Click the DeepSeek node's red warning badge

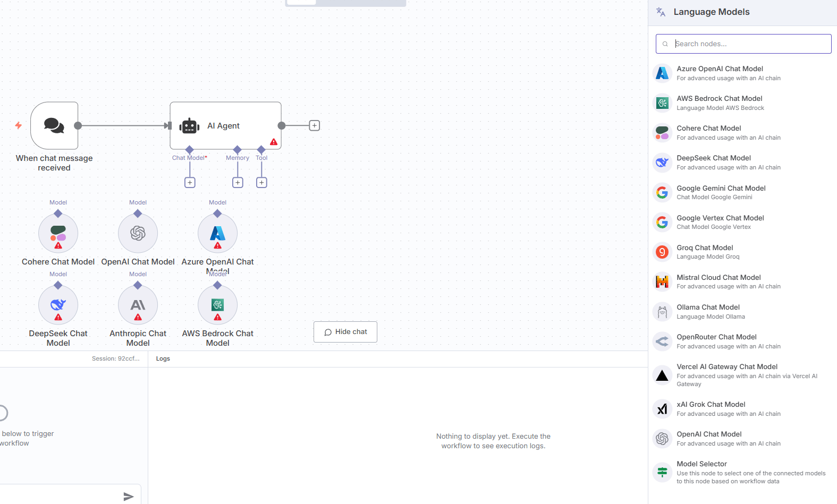tap(58, 317)
